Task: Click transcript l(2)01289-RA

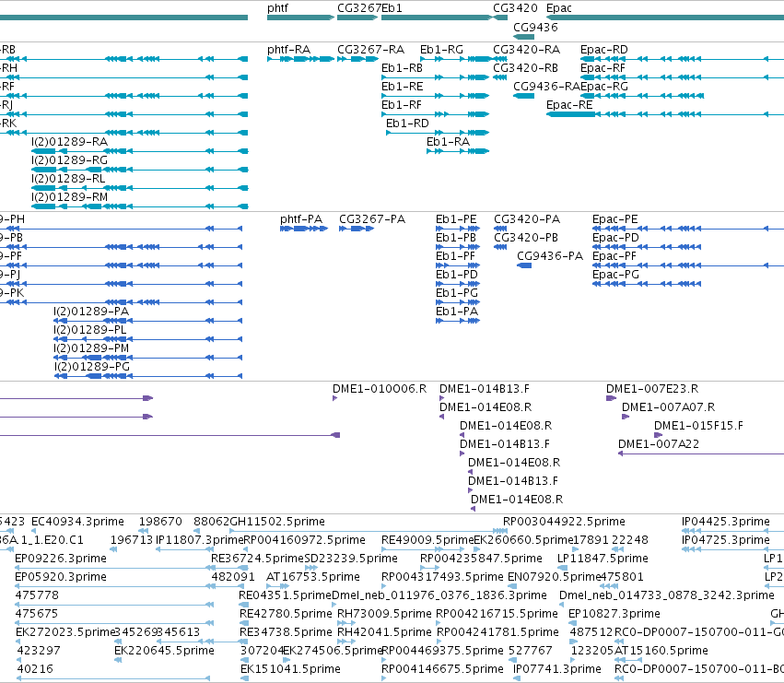Action: [x=69, y=142]
